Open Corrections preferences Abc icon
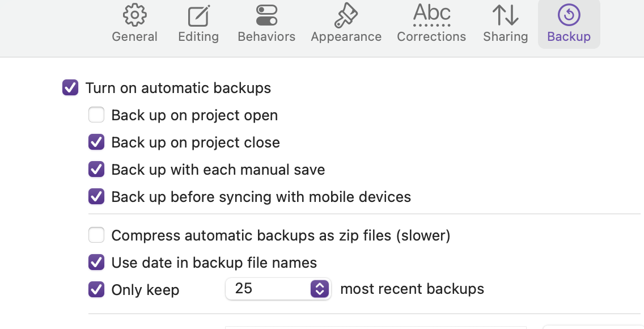The width and height of the screenshot is (644, 329). pos(431,14)
